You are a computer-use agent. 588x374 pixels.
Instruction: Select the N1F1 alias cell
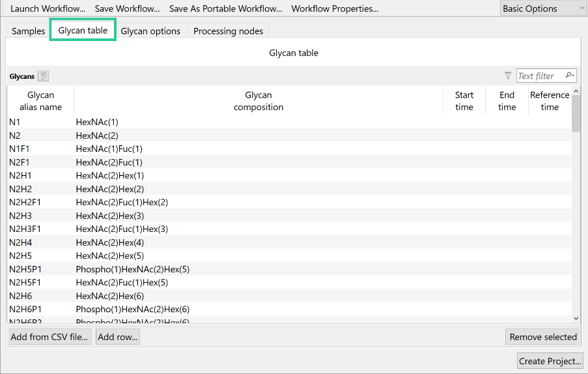click(x=19, y=149)
